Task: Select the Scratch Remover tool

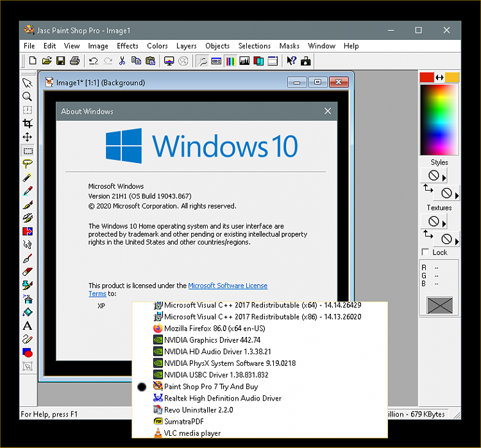Action: [28, 258]
